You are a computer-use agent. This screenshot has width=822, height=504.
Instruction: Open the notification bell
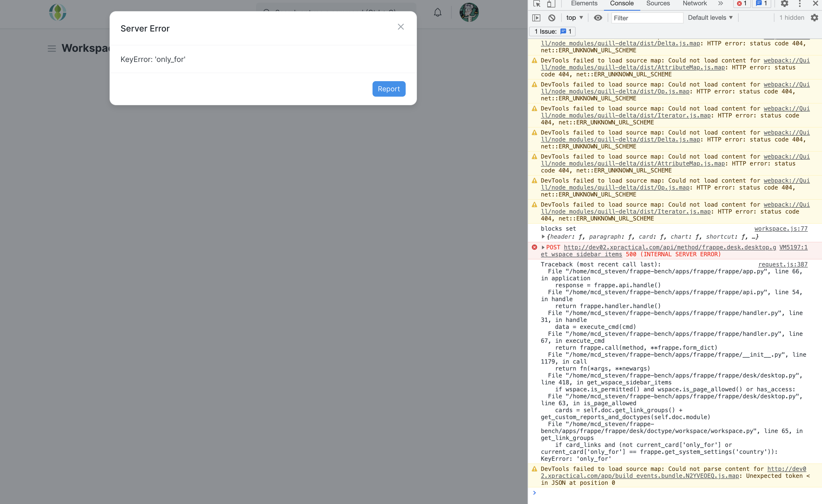[437, 12]
